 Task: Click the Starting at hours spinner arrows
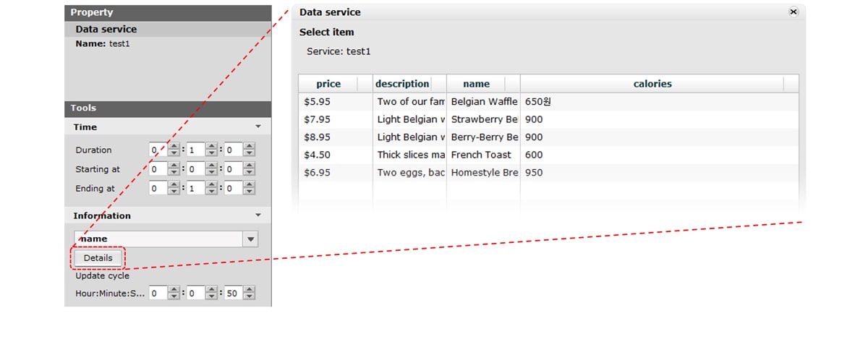(174, 169)
